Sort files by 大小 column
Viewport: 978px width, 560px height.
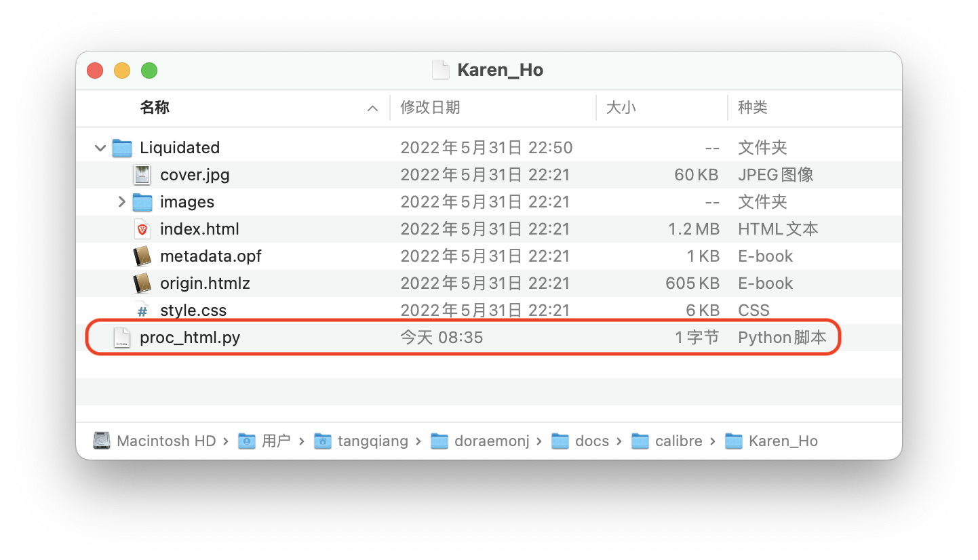(x=622, y=108)
